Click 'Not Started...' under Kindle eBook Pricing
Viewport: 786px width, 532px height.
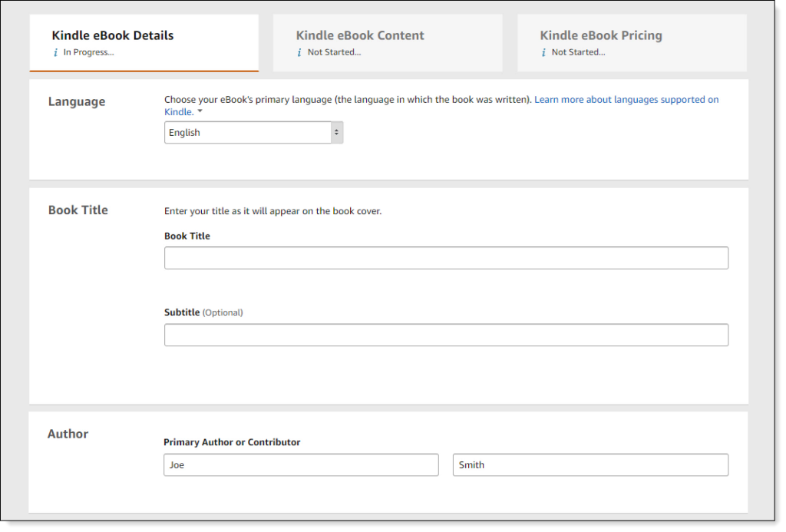pos(578,53)
